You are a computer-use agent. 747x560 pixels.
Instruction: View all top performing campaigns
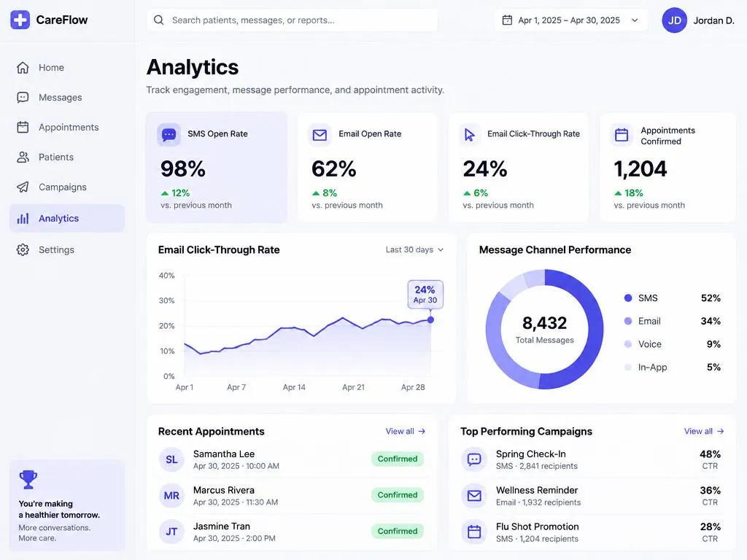pyautogui.click(x=704, y=431)
